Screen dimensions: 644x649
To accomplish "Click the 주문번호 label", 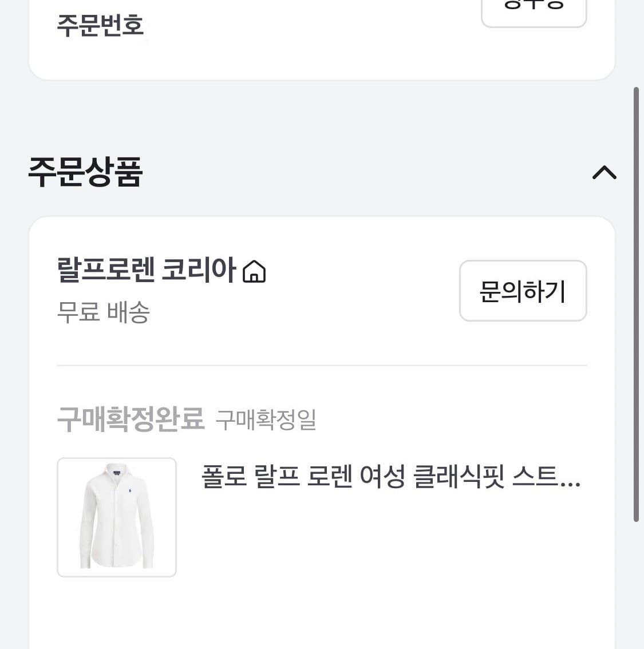I will pyautogui.click(x=100, y=25).
